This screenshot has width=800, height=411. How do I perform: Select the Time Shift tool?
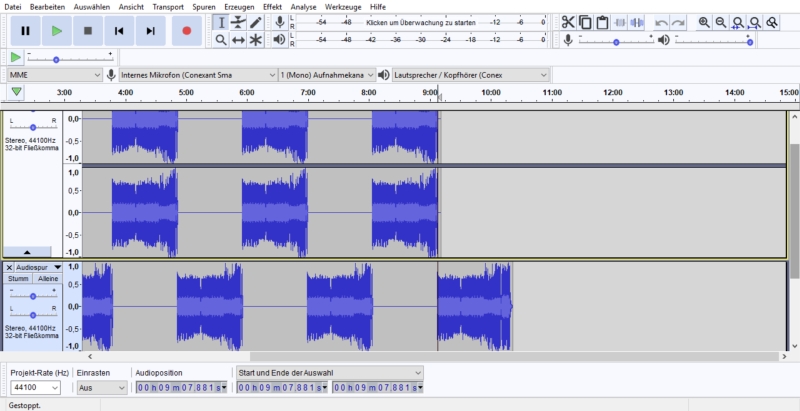pos(238,40)
